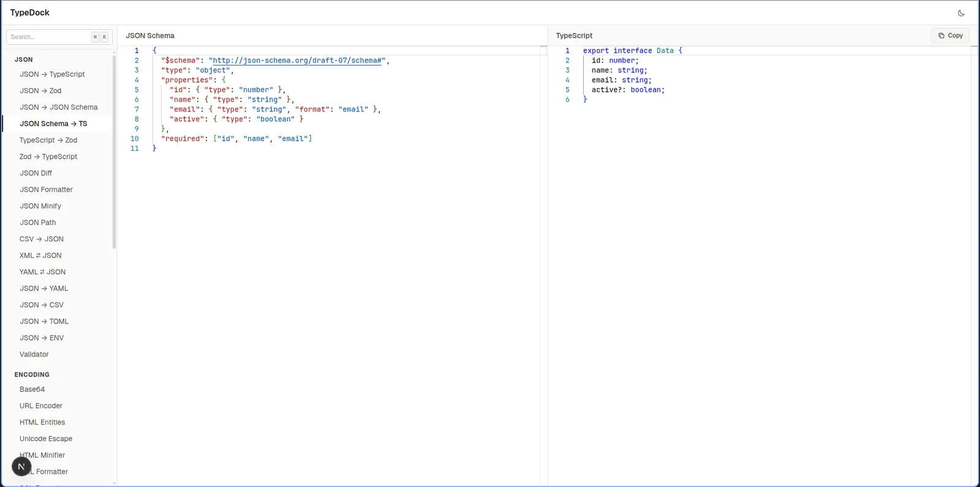Focus the Search input field
This screenshot has height=487, width=980.
[x=59, y=37]
